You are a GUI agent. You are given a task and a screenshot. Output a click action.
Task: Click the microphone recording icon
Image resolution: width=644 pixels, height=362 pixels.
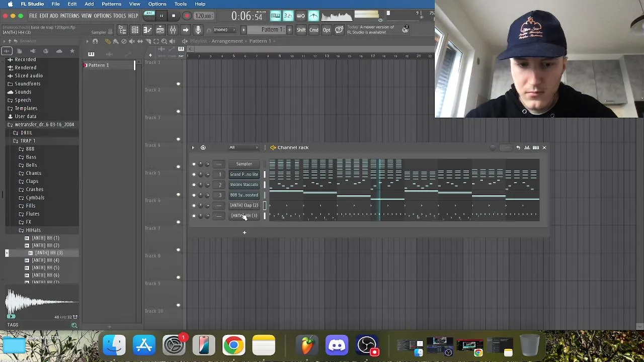coord(198,30)
